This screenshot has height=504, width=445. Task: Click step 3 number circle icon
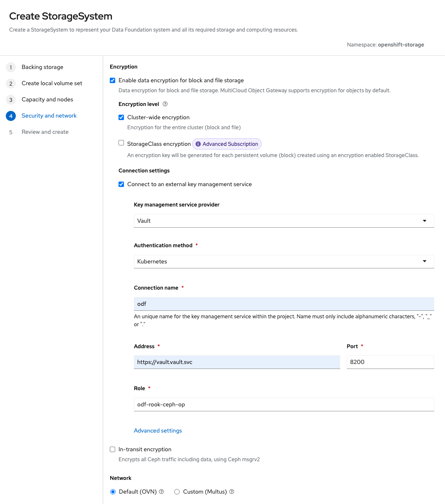[x=11, y=100]
